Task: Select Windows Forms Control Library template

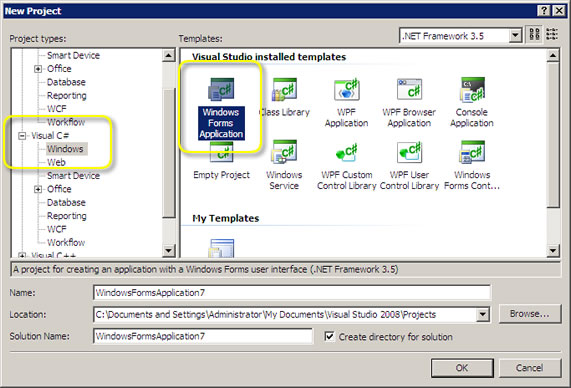Action: point(472,165)
